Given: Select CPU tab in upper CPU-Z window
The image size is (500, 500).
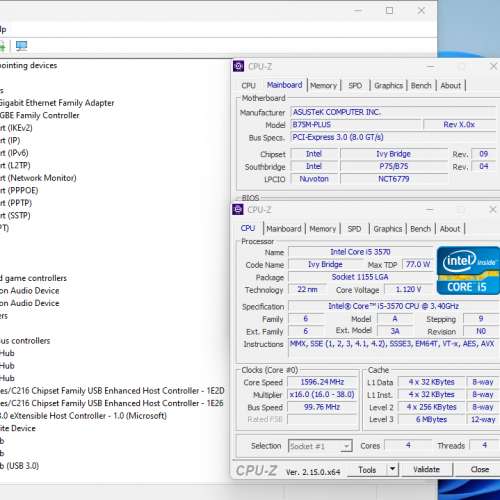Looking at the screenshot, I should pyautogui.click(x=248, y=86).
